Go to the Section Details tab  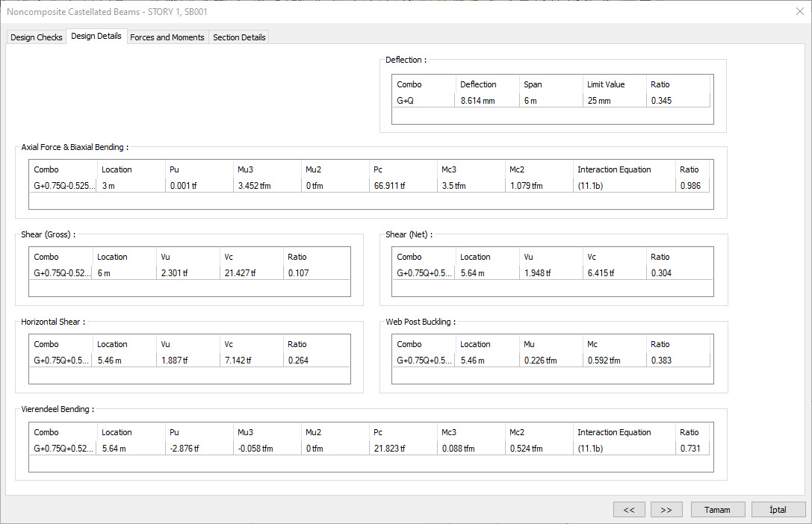(239, 37)
